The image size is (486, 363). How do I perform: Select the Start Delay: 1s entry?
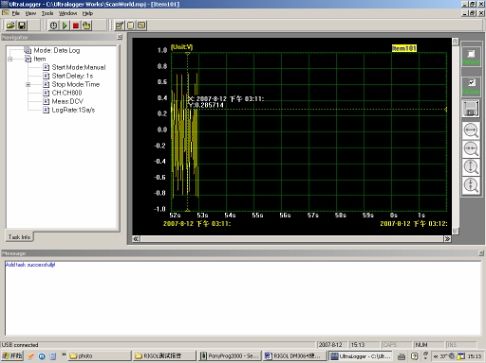tap(72, 76)
